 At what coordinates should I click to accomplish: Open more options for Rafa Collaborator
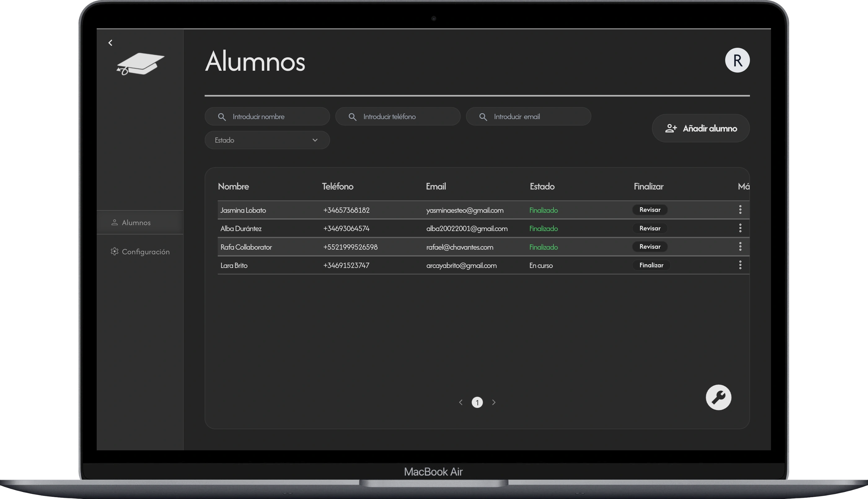coord(740,247)
